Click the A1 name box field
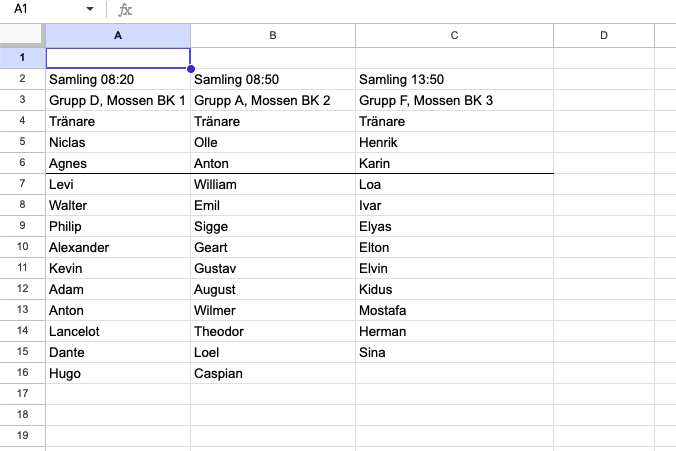The width and height of the screenshot is (676, 451). pyautogui.click(x=40, y=9)
